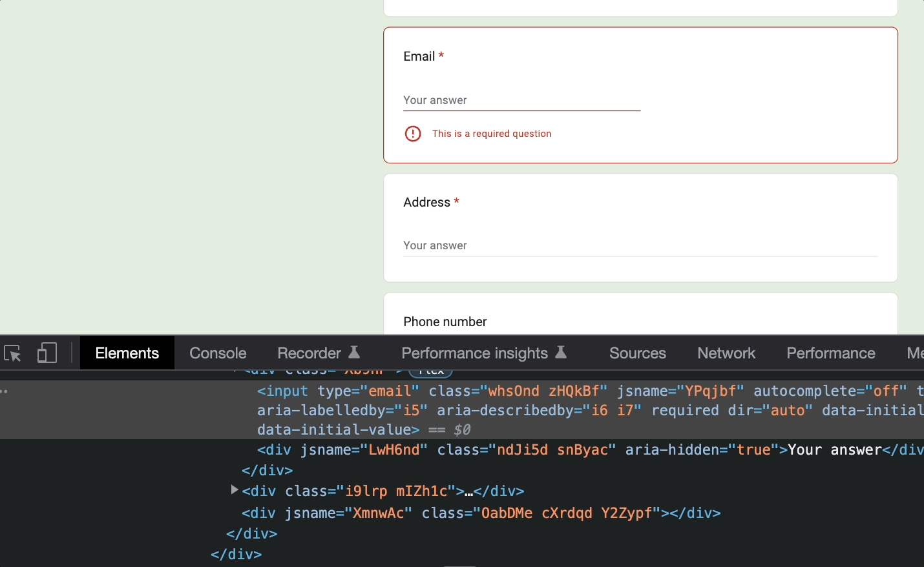
Task: Click the red required-question alert icon
Action: point(413,134)
